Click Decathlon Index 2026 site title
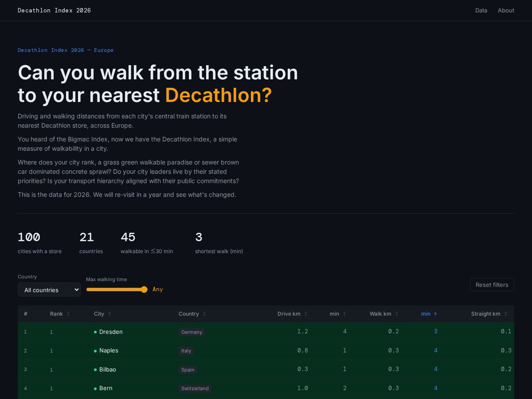Viewport: 532px width, 399px height. click(54, 11)
